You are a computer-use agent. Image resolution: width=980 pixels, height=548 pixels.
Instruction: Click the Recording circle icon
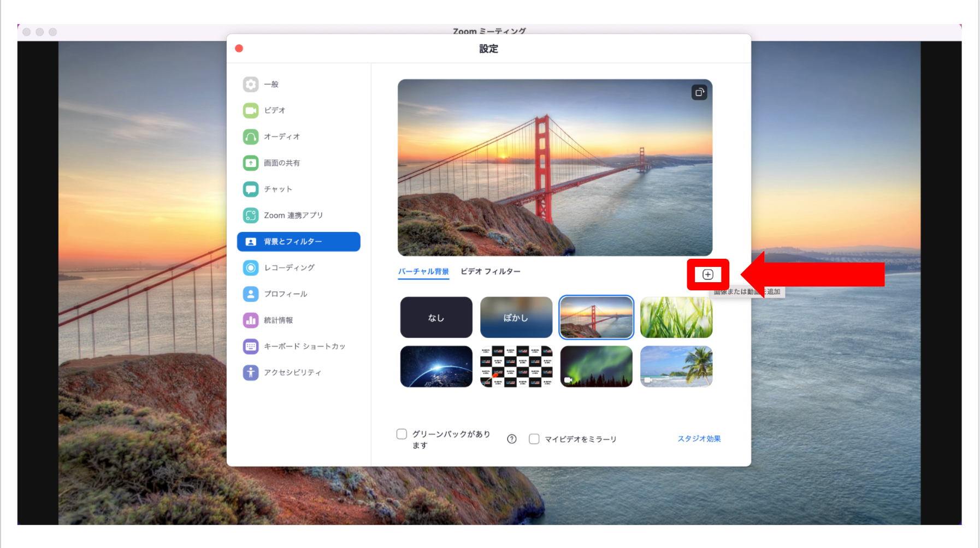click(251, 268)
